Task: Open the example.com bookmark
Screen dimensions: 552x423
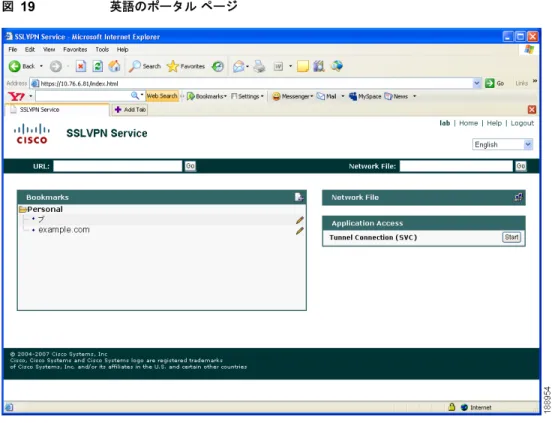Action: click(x=64, y=230)
